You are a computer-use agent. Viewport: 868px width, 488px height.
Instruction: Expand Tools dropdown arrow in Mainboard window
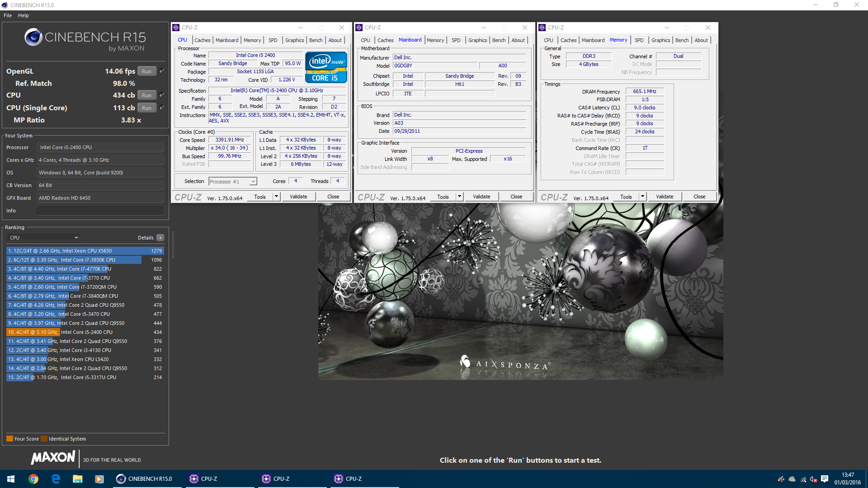[x=459, y=197]
